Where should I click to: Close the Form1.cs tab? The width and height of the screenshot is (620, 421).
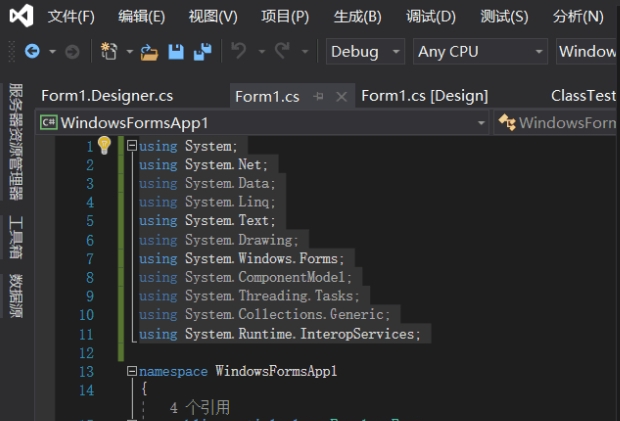click(x=341, y=96)
